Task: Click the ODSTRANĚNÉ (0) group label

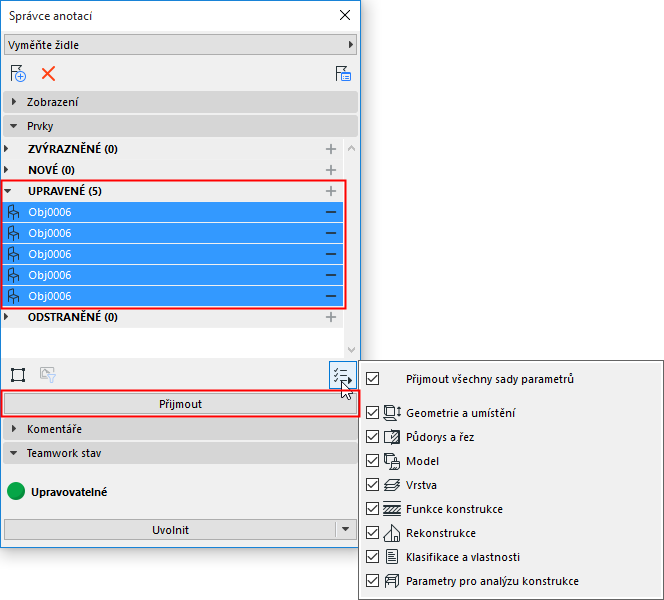Action: click(73, 317)
